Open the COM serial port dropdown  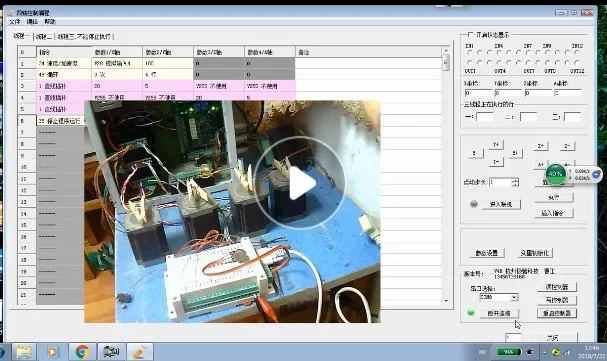tap(514, 297)
